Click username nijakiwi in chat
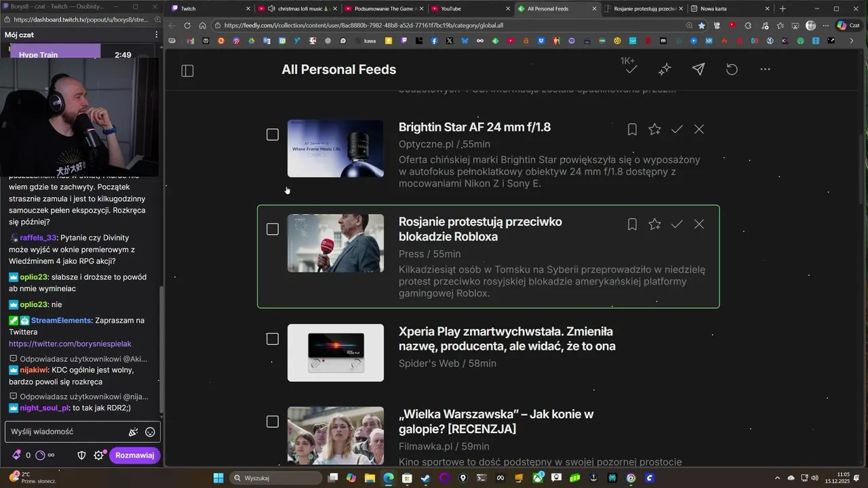The image size is (868, 488). pyautogui.click(x=33, y=370)
